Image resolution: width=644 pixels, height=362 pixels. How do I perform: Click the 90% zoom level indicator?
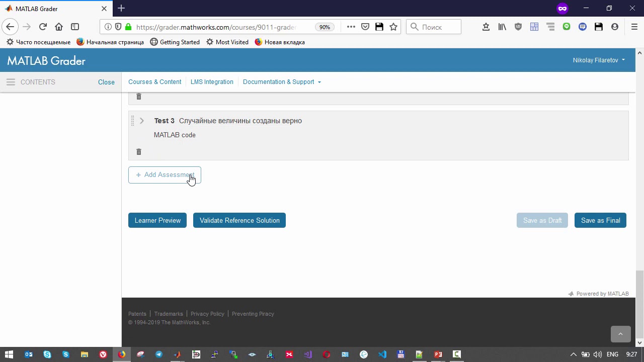point(325,27)
